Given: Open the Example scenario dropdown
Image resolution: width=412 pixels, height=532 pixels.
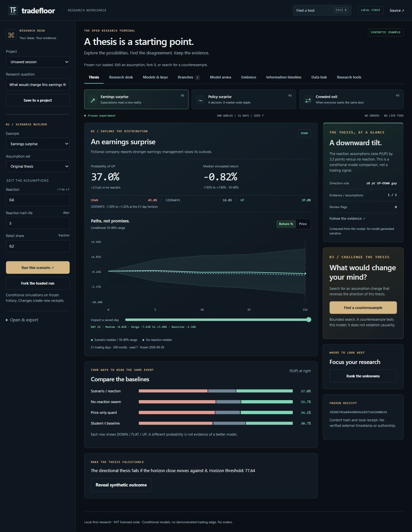Looking at the screenshot, I should click(x=38, y=144).
